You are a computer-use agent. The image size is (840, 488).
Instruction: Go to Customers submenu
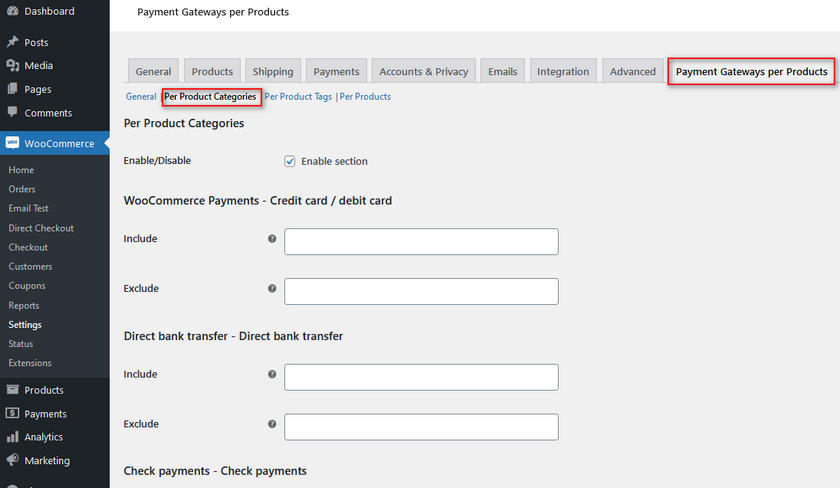click(x=31, y=266)
